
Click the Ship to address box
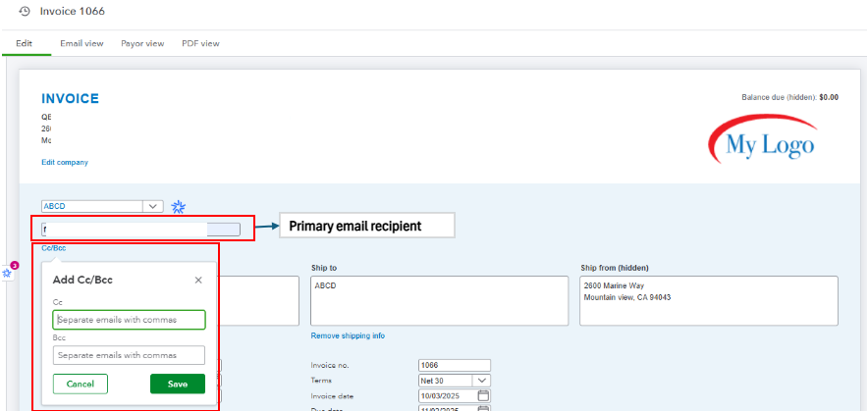click(x=440, y=301)
